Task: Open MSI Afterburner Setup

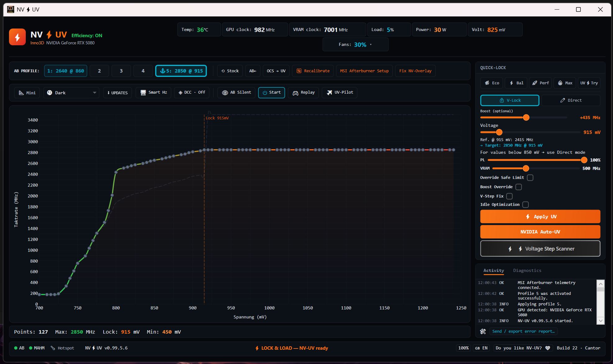Action: tap(364, 71)
